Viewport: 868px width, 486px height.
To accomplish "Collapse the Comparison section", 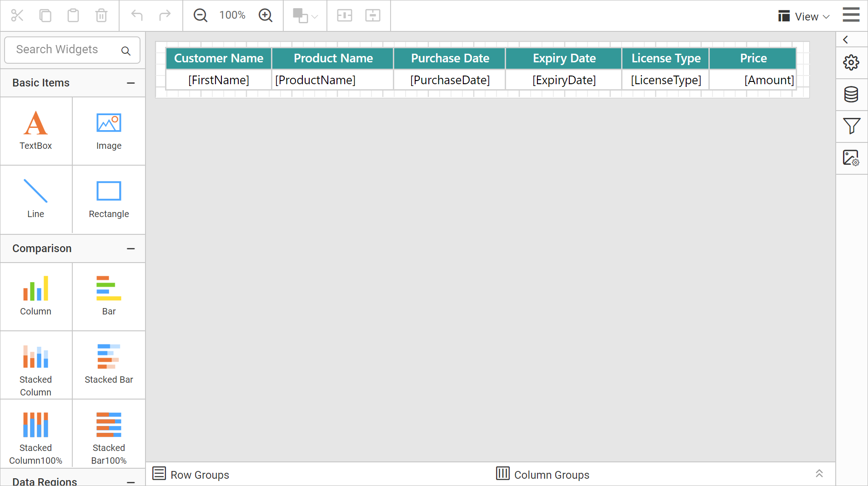I will tap(131, 248).
